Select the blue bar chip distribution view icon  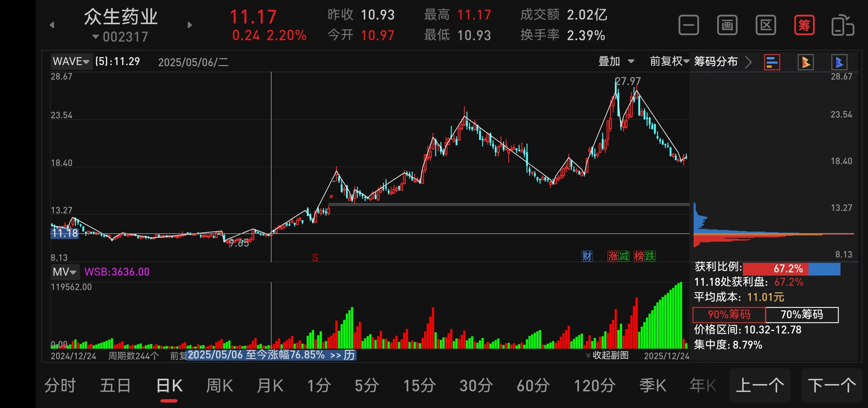pos(772,62)
